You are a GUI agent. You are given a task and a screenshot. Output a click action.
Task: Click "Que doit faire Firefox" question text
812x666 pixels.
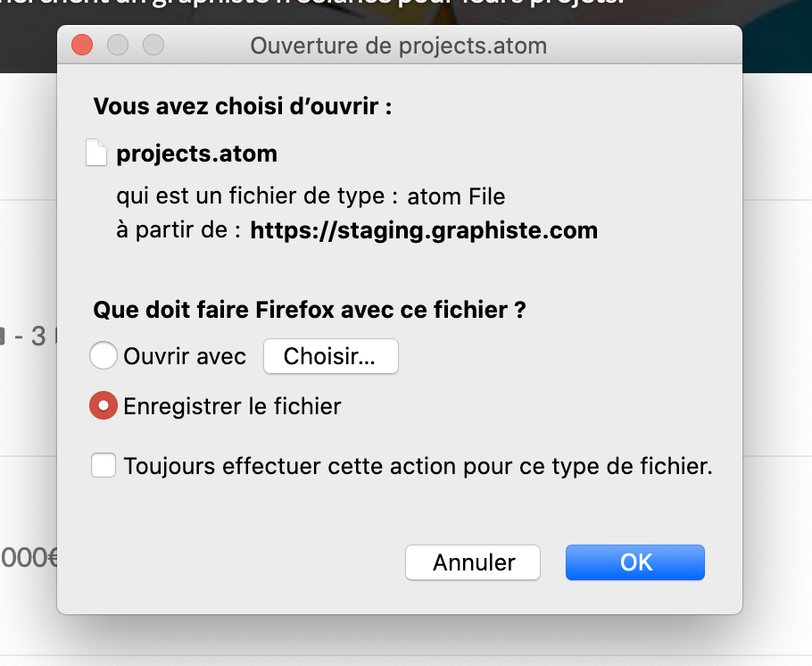[309, 312]
